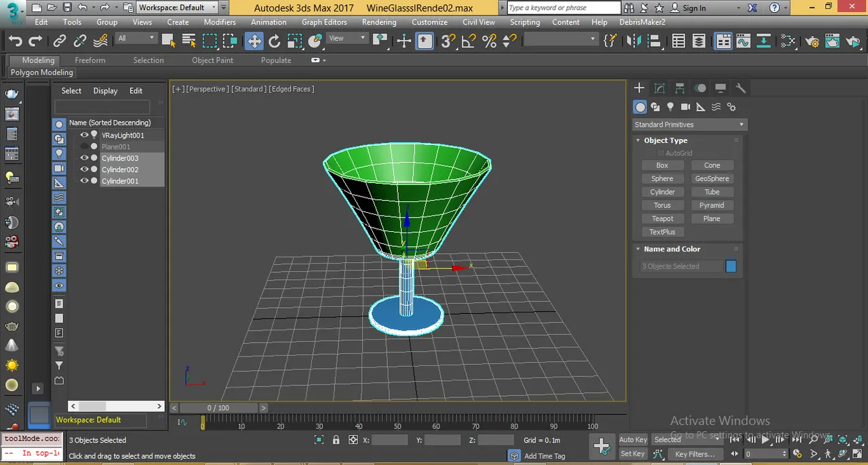Enable the AutoGrid checkbox
This screenshot has height=465, width=868.
tap(661, 153)
